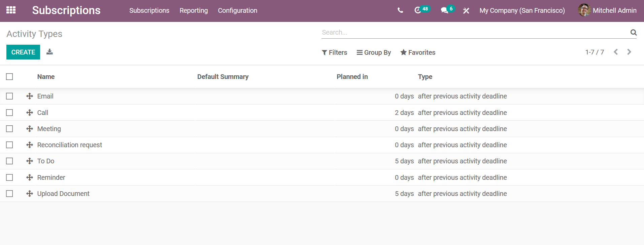This screenshot has height=245, width=644.
Task: Open the Group By dropdown
Action: click(374, 52)
